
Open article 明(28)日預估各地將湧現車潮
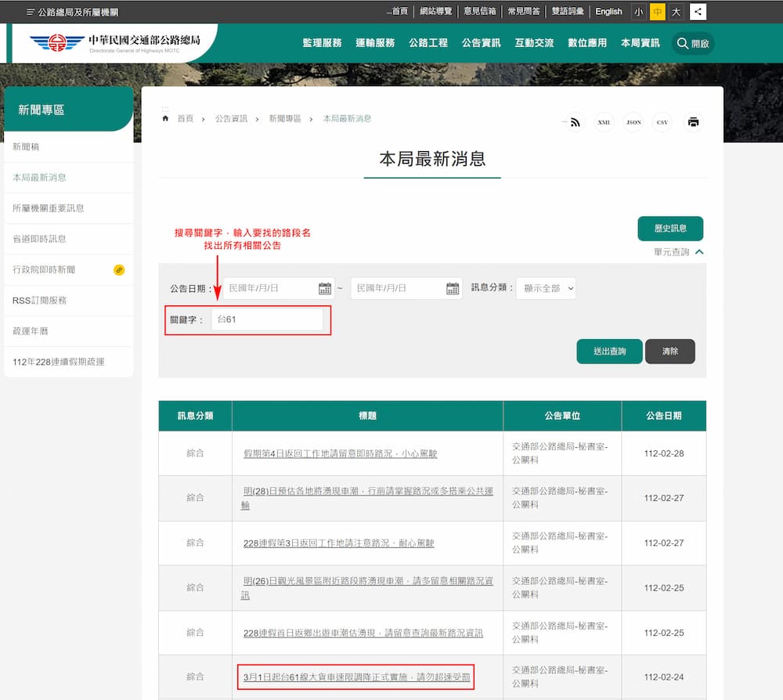point(367,498)
